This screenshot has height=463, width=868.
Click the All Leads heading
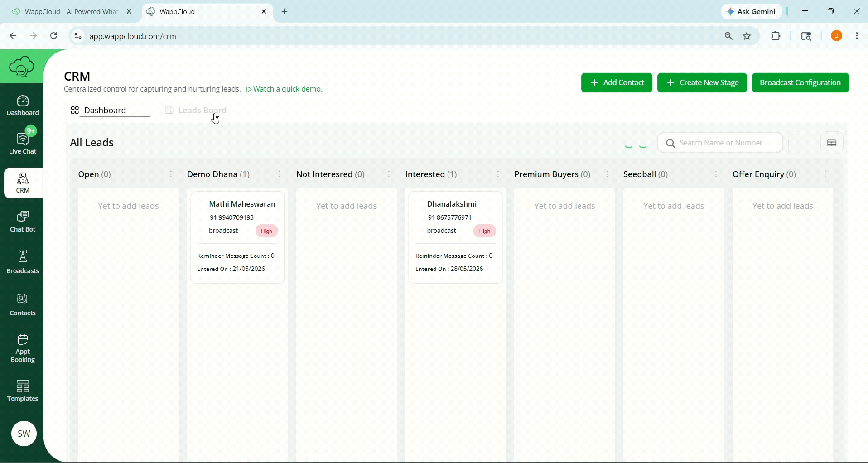coord(92,143)
